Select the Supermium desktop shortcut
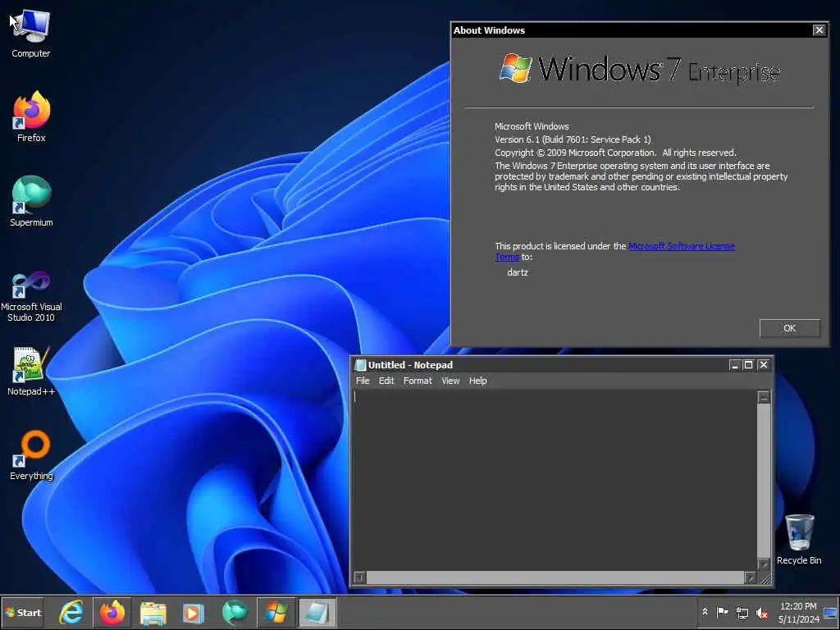The height and width of the screenshot is (630, 840). click(x=31, y=202)
